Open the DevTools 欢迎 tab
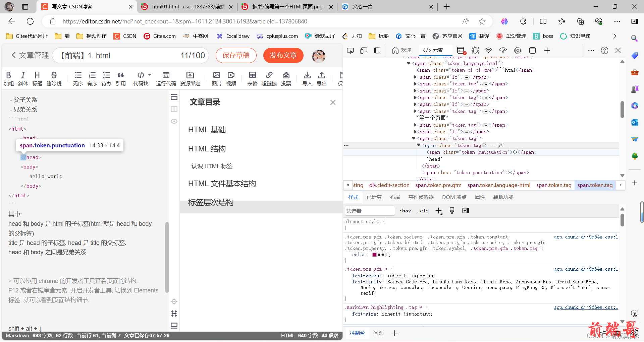 tap(401, 50)
